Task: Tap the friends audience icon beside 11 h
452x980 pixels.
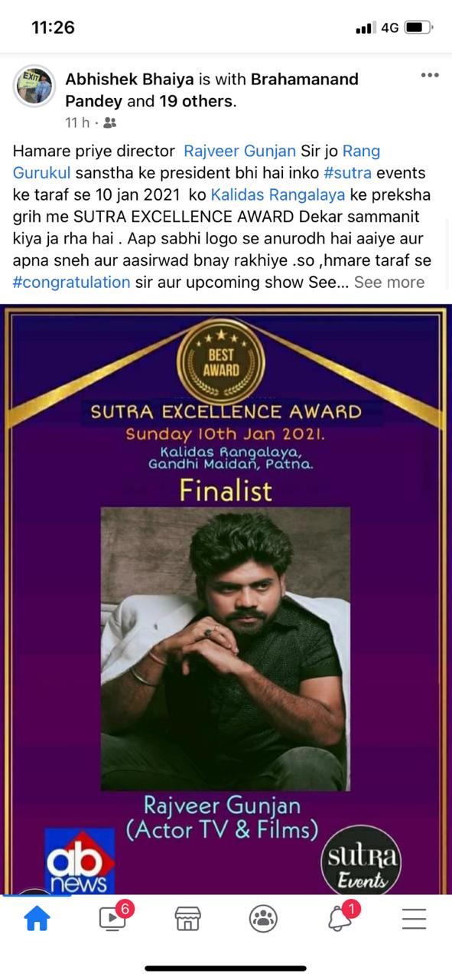Action: coord(110,122)
